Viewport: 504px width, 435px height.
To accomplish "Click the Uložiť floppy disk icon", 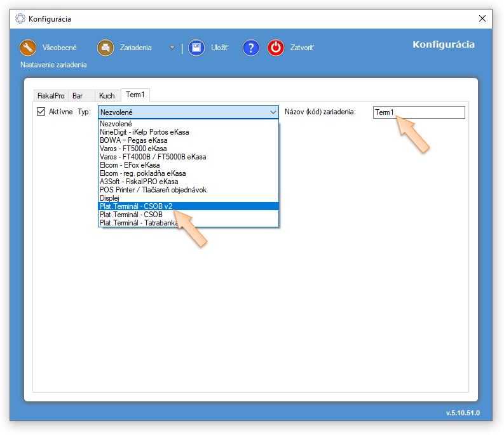I will click(x=196, y=48).
